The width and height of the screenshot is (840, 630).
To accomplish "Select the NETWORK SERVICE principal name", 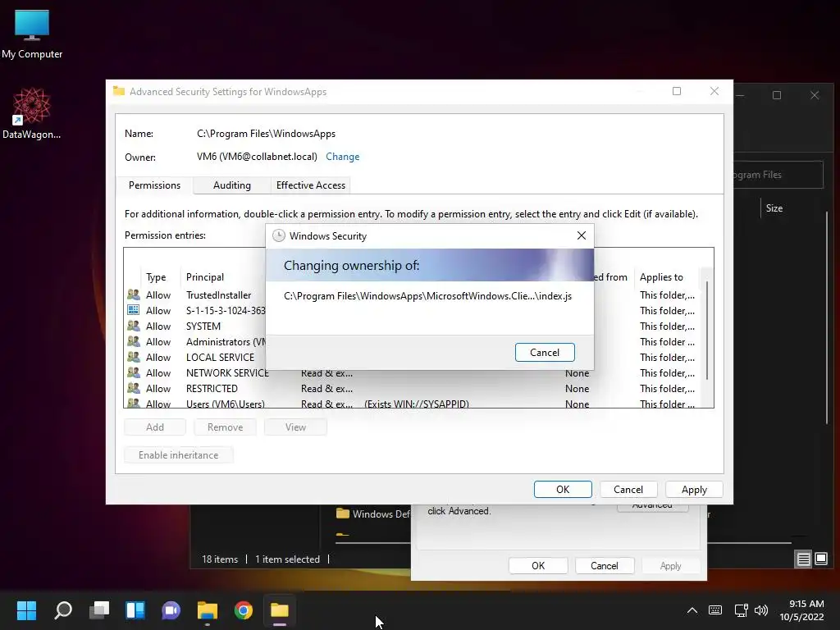I will 227,372.
